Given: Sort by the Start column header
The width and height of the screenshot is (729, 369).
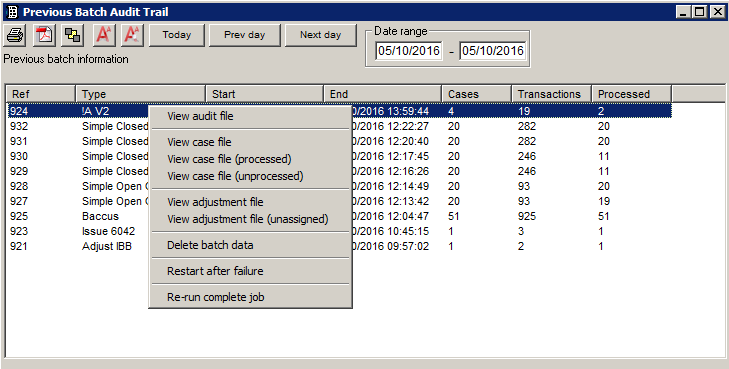Looking at the screenshot, I should [265, 94].
